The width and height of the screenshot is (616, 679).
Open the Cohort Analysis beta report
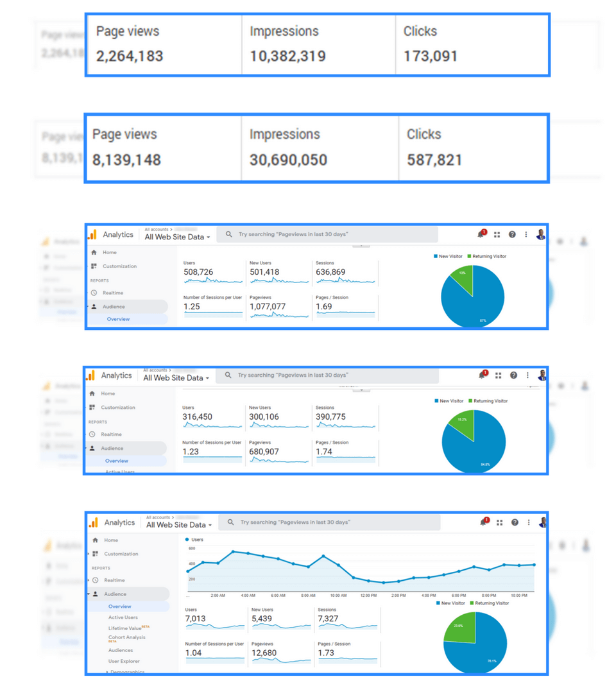(x=126, y=637)
